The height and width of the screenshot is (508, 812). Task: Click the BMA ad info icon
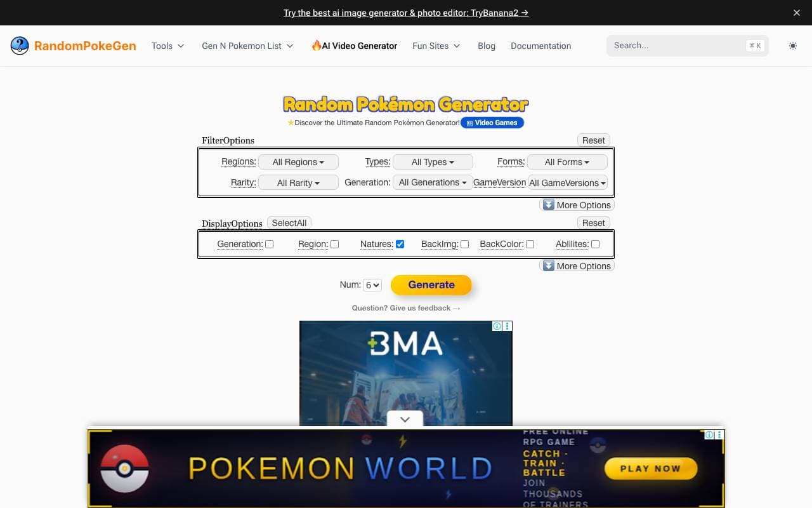click(x=497, y=326)
